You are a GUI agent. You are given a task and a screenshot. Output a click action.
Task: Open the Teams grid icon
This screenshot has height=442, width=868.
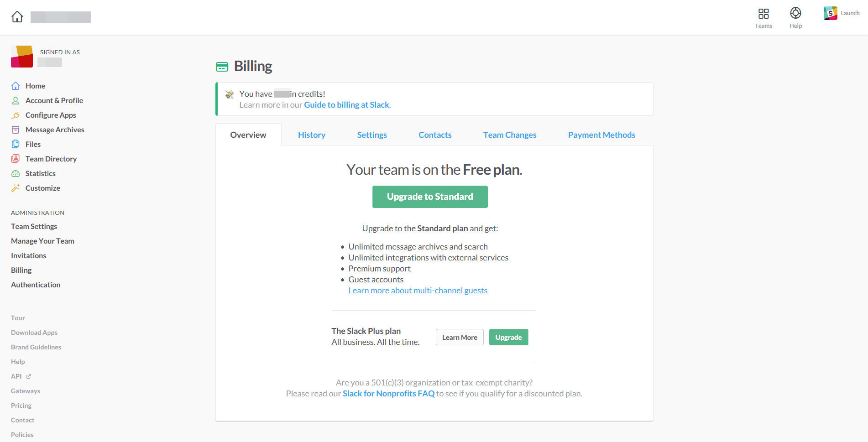pyautogui.click(x=763, y=14)
